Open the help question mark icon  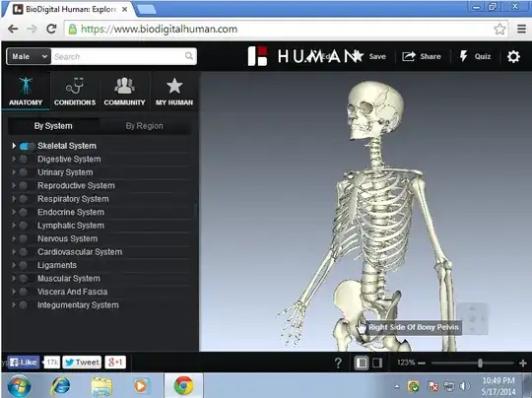coord(338,364)
